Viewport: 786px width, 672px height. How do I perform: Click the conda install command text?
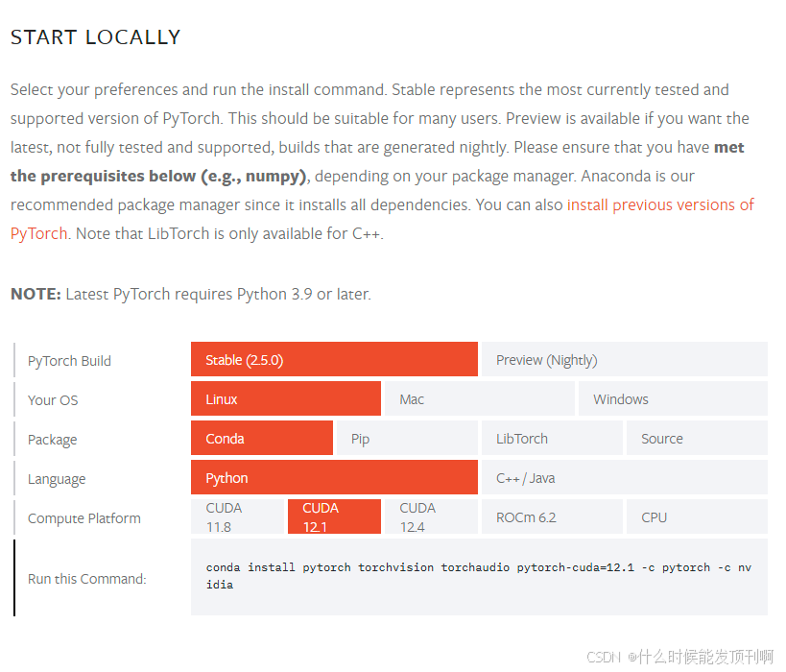coord(478,576)
